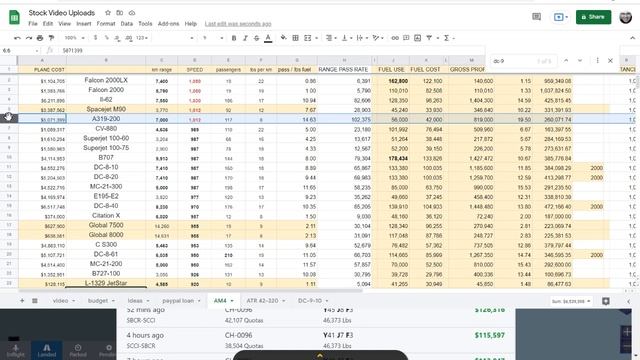
Task: Open the Google Sheets home icon
Action: pyautogui.click(x=14, y=18)
